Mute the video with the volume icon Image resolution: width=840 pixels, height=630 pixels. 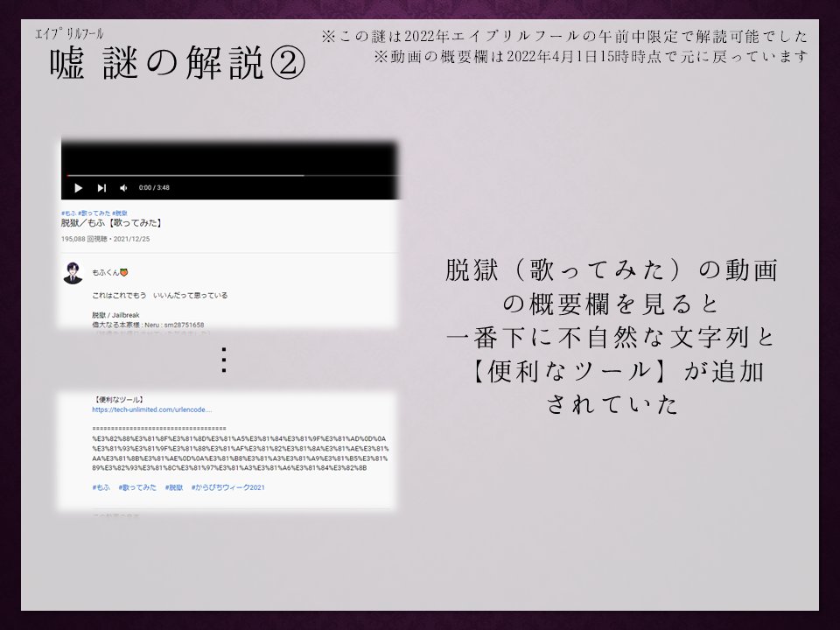123,188
